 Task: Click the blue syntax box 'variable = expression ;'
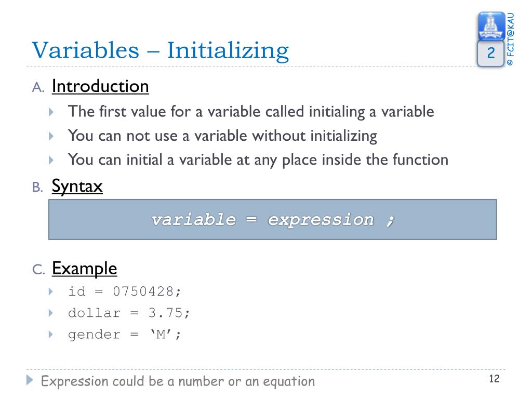tap(272, 219)
